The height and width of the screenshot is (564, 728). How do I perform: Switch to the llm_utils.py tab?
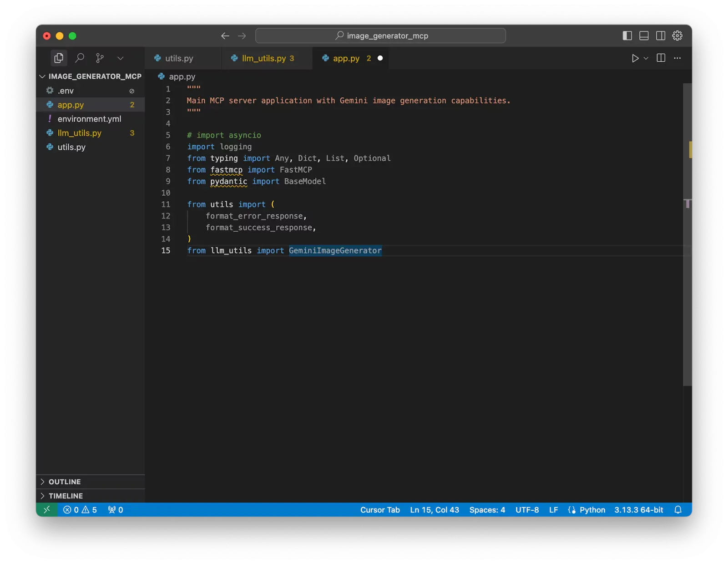pyautogui.click(x=267, y=58)
